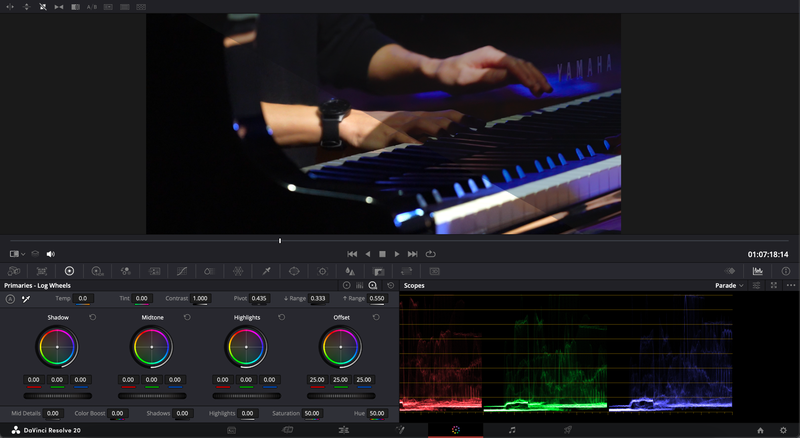Viewport: 800px width, 438px height.
Task: Toggle auto balance A button
Action: click(x=10, y=299)
